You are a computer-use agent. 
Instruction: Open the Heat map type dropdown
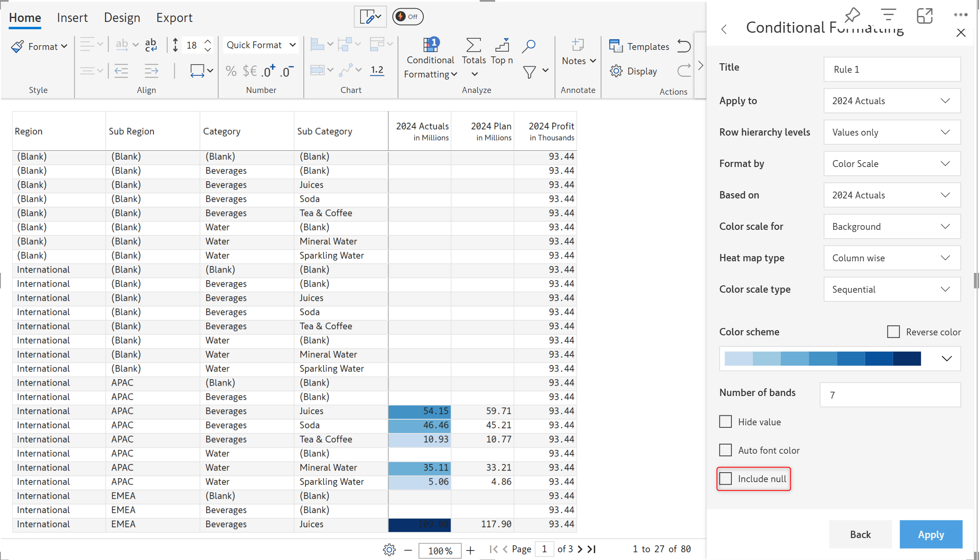(x=891, y=258)
